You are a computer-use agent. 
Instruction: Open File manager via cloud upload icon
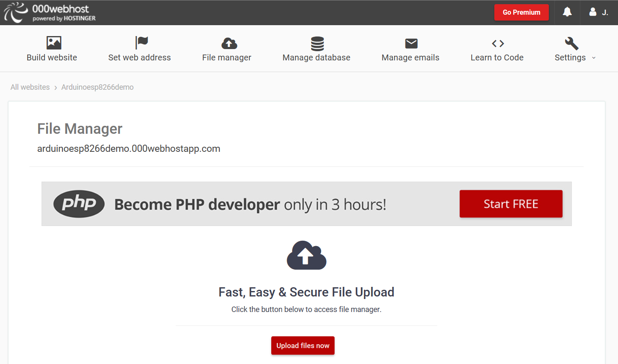pyautogui.click(x=229, y=43)
